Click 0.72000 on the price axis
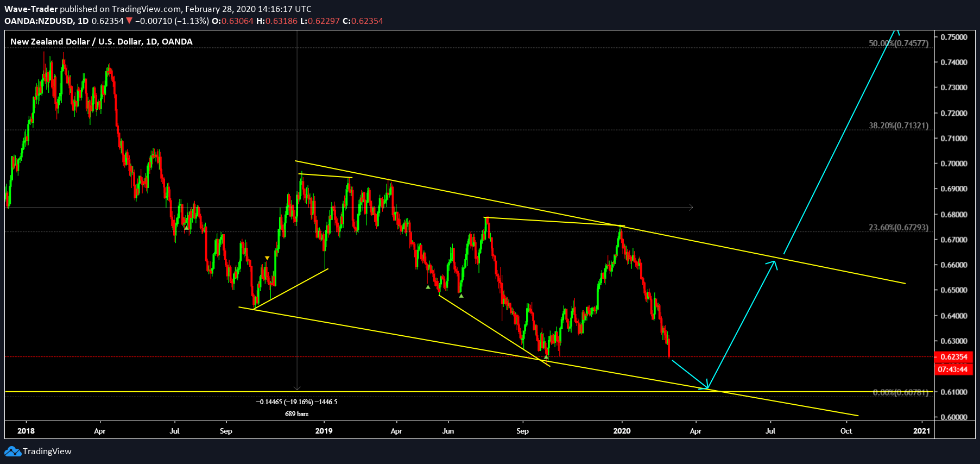The height and width of the screenshot is (464, 980). click(x=954, y=113)
